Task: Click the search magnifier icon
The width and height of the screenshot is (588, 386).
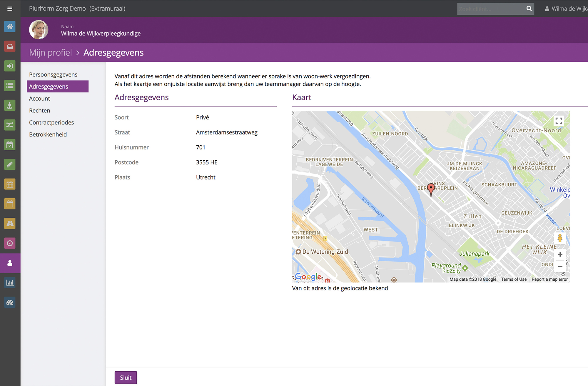Action: (x=529, y=9)
